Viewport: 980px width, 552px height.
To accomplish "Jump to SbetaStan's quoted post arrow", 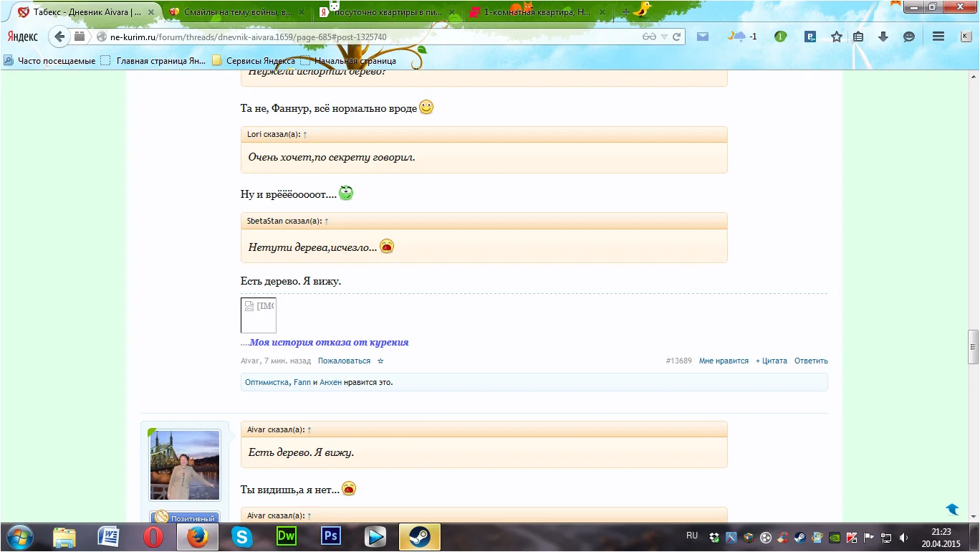I will tap(327, 222).
